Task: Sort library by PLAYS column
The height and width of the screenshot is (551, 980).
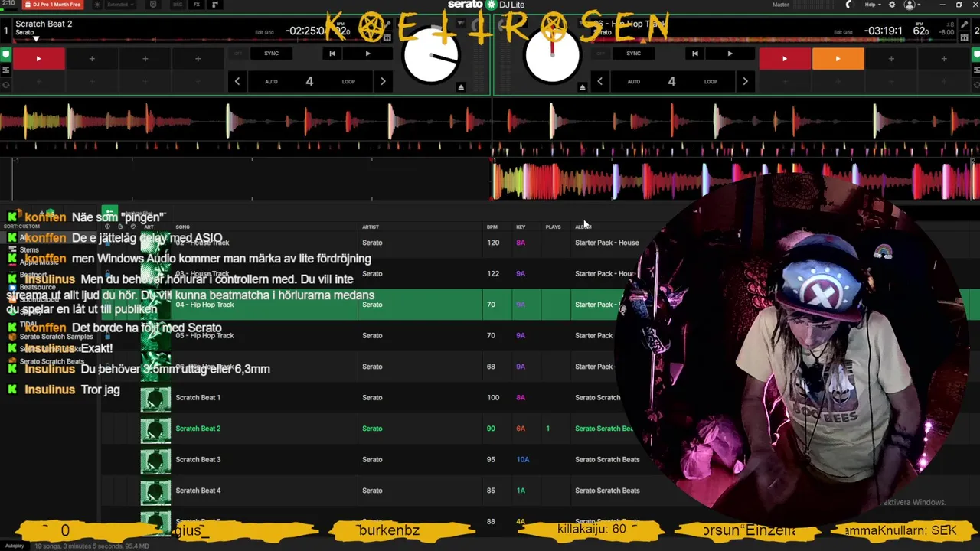Action: pos(553,227)
